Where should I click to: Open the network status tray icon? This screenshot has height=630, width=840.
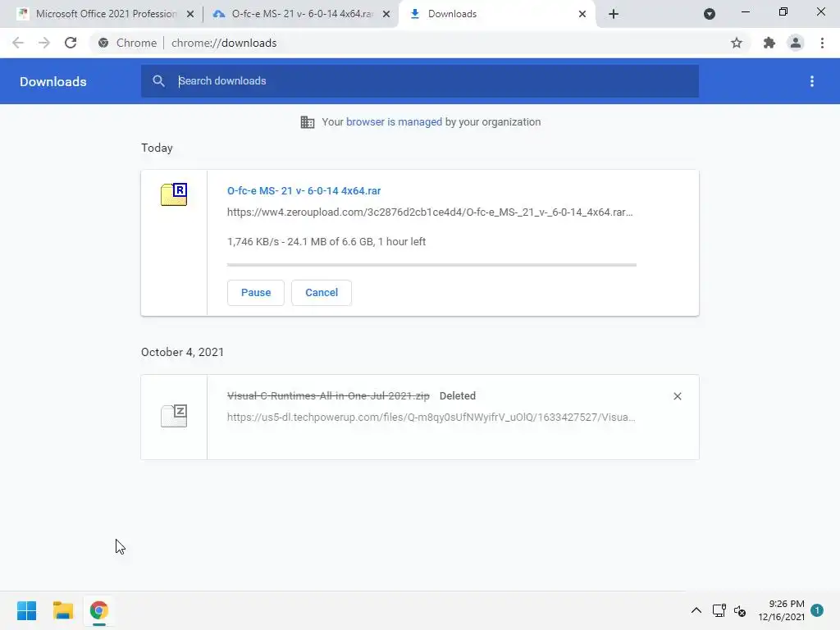pos(719,610)
